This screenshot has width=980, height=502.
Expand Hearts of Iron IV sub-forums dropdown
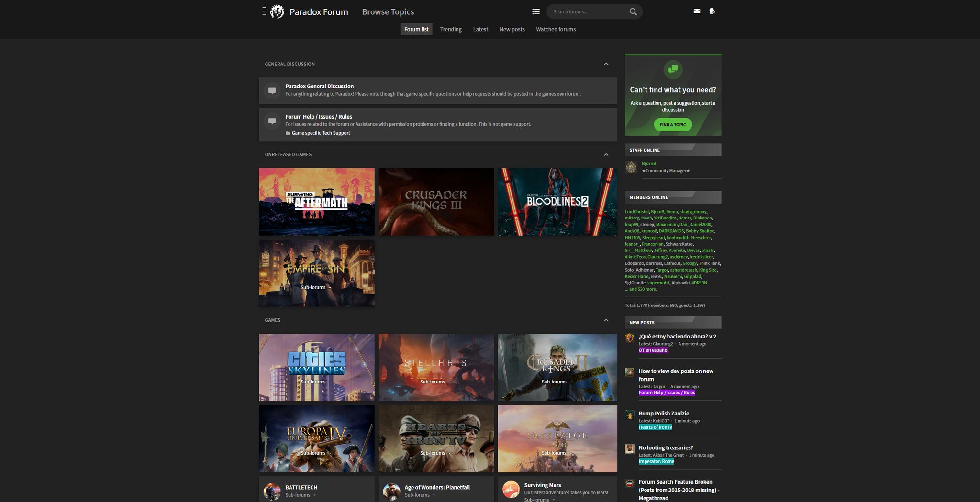point(435,453)
